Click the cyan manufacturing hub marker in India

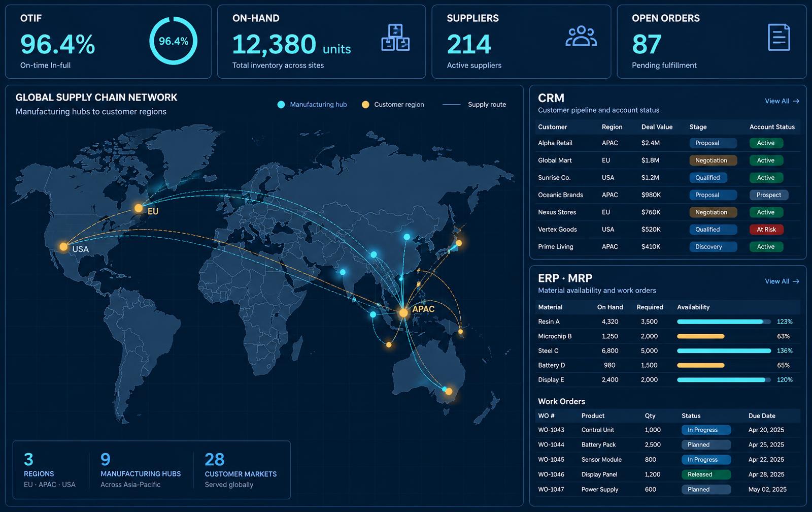point(343,272)
